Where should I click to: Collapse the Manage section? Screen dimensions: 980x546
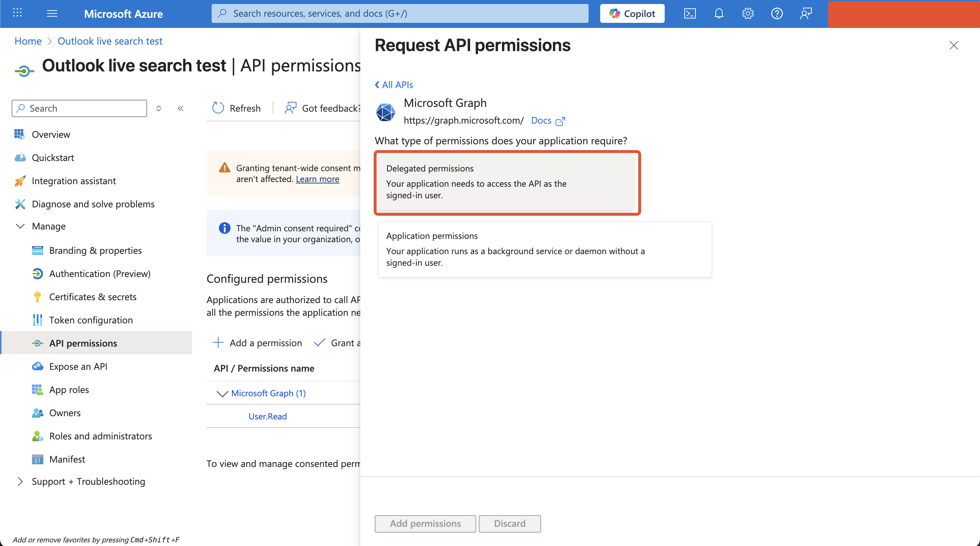click(20, 226)
